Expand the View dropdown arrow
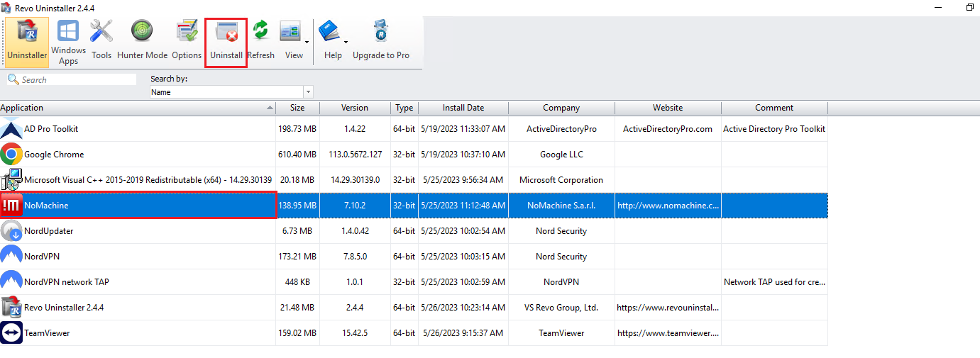Image resolution: width=980 pixels, height=358 pixels. coord(307,43)
